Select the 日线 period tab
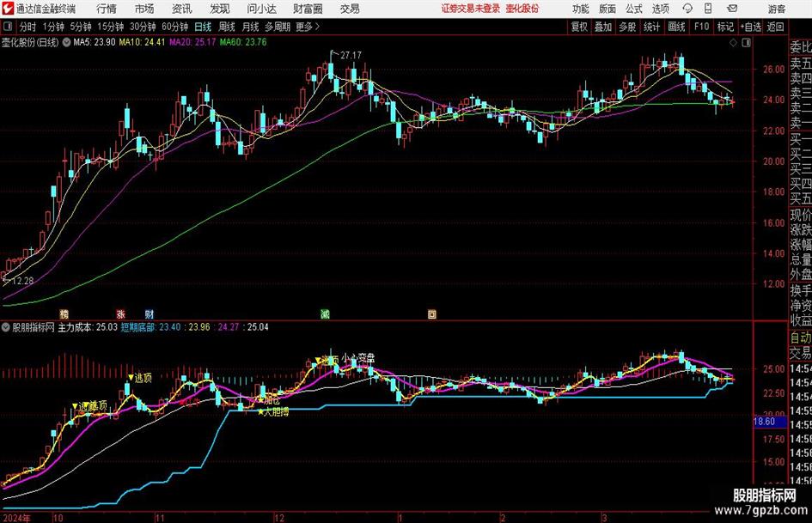Image resolution: width=812 pixels, height=523 pixels. point(203,27)
